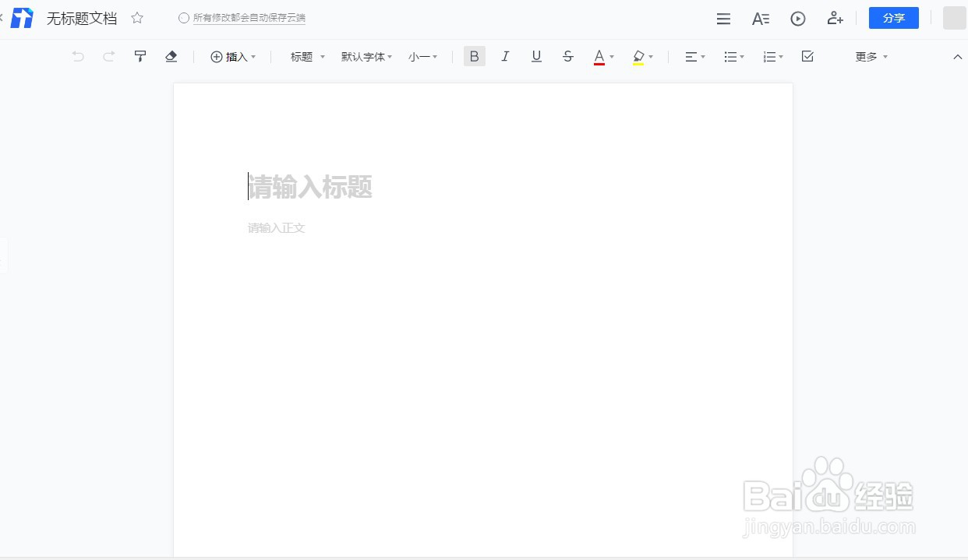
Task: Toggle underline formatting
Action: pos(536,56)
